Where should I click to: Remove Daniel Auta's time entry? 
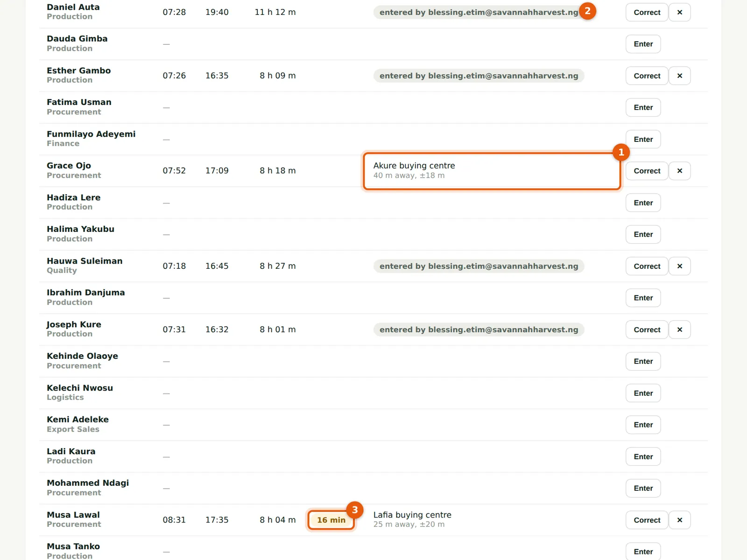[679, 12]
